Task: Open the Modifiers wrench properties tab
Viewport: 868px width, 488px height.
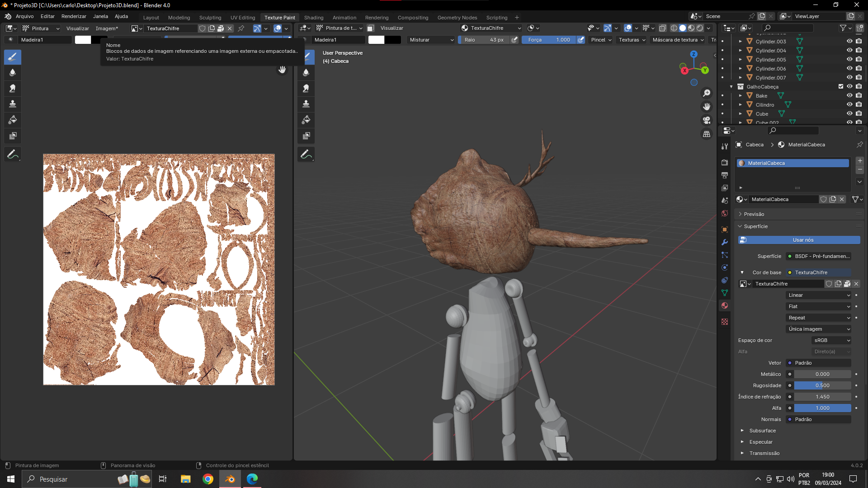Action: [x=725, y=242]
